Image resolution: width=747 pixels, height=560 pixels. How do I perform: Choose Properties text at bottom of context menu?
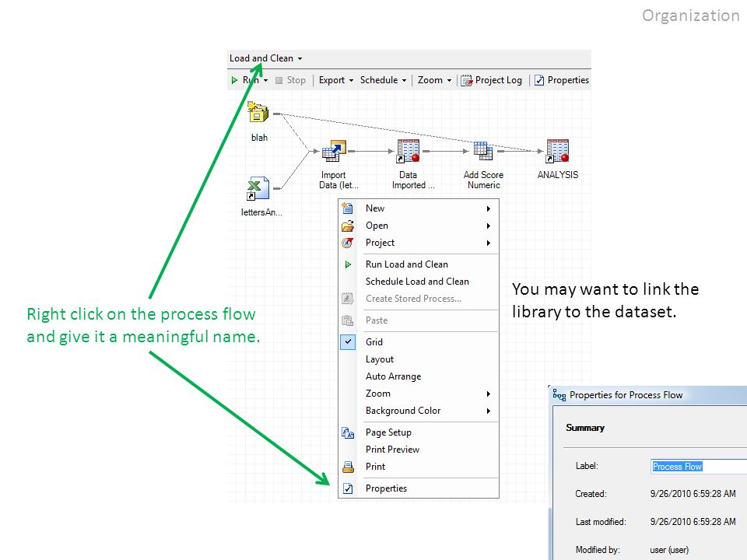click(386, 488)
